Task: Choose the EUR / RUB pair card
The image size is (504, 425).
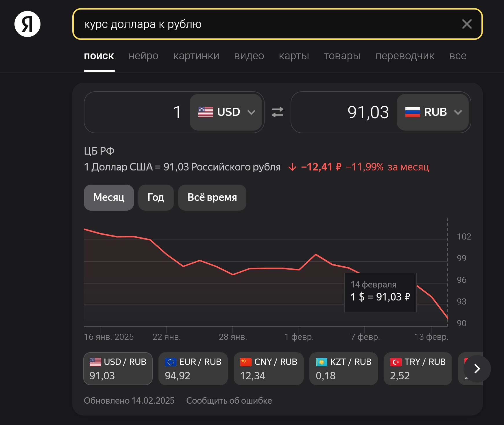Action: point(193,369)
